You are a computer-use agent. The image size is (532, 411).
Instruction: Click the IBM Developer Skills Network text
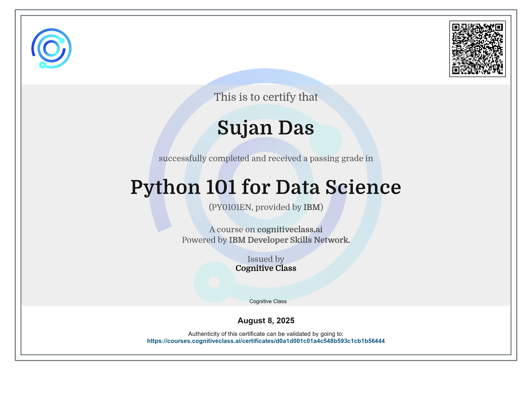click(289, 240)
